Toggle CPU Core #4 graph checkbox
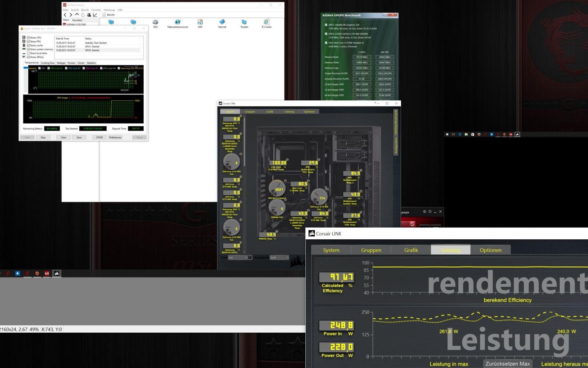 101,68
